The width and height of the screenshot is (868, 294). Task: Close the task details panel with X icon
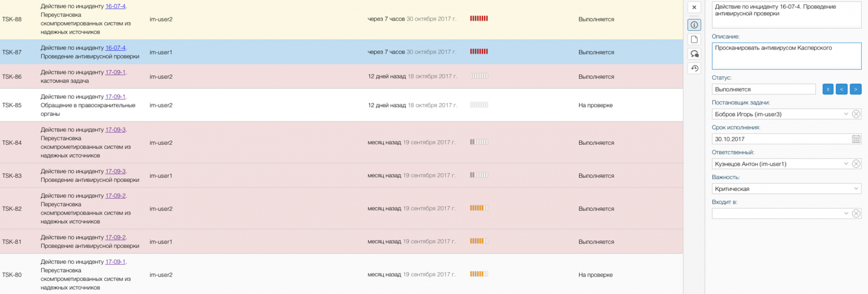(x=694, y=7)
